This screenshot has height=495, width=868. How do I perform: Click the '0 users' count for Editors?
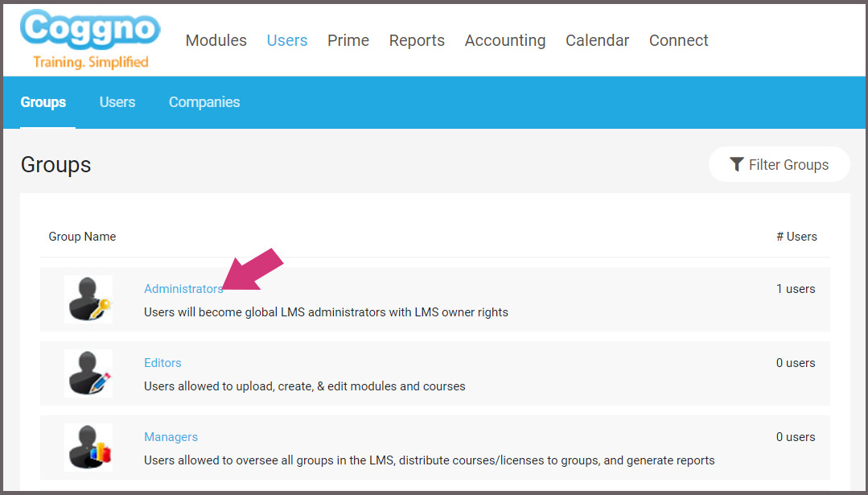(x=796, y=363)
